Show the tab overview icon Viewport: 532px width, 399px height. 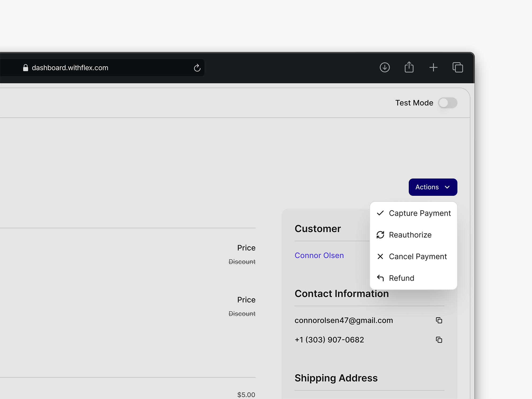point(458,68)
